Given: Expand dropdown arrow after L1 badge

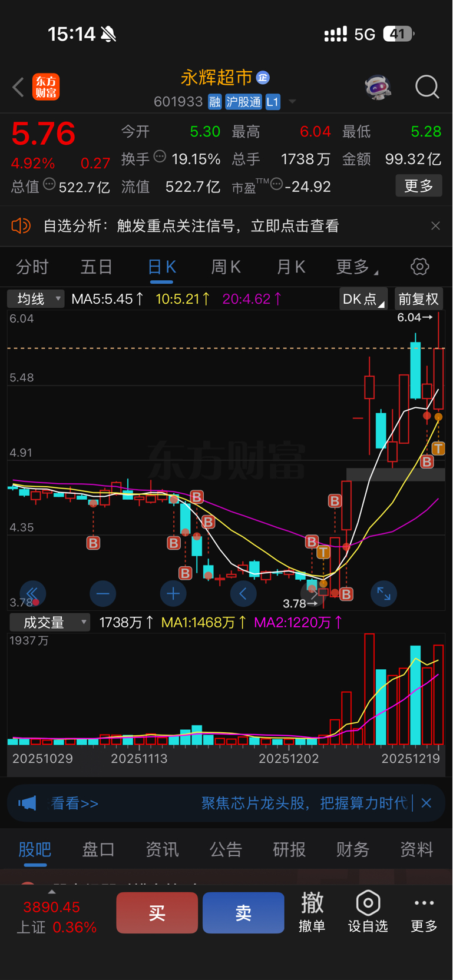Looking at the screenshot, I should [x=292, y=102].
